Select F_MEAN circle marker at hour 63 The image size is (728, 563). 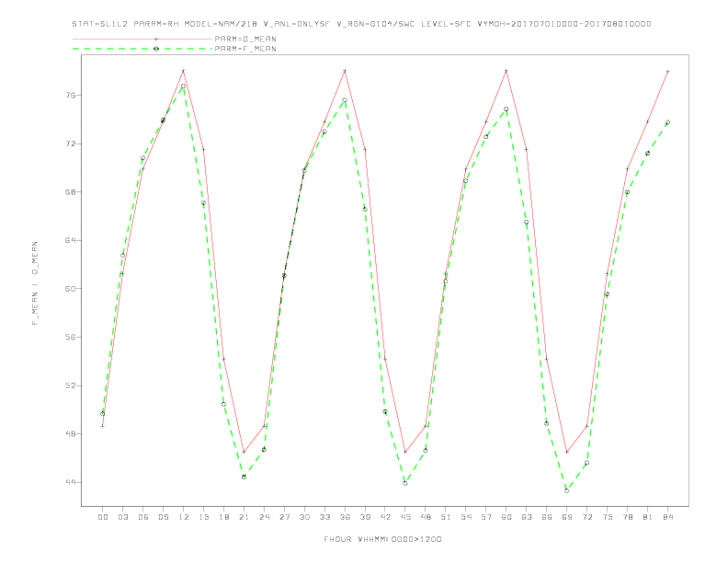tap(527, 222)
